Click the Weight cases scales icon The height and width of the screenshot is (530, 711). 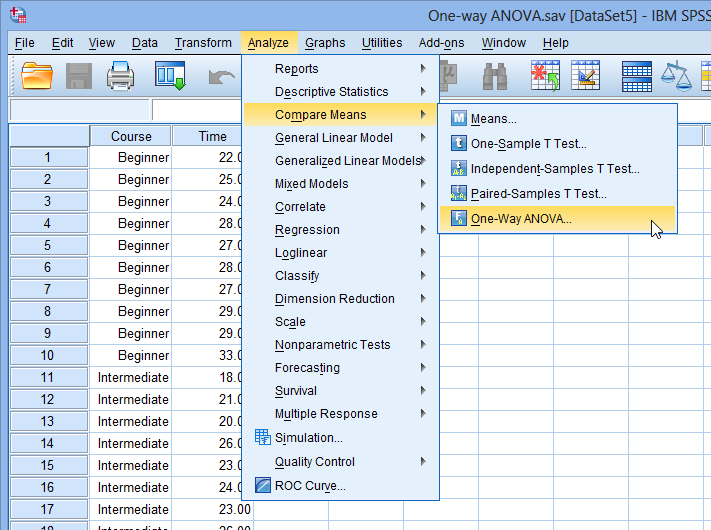pyautogui.click(x=682, y=76)
